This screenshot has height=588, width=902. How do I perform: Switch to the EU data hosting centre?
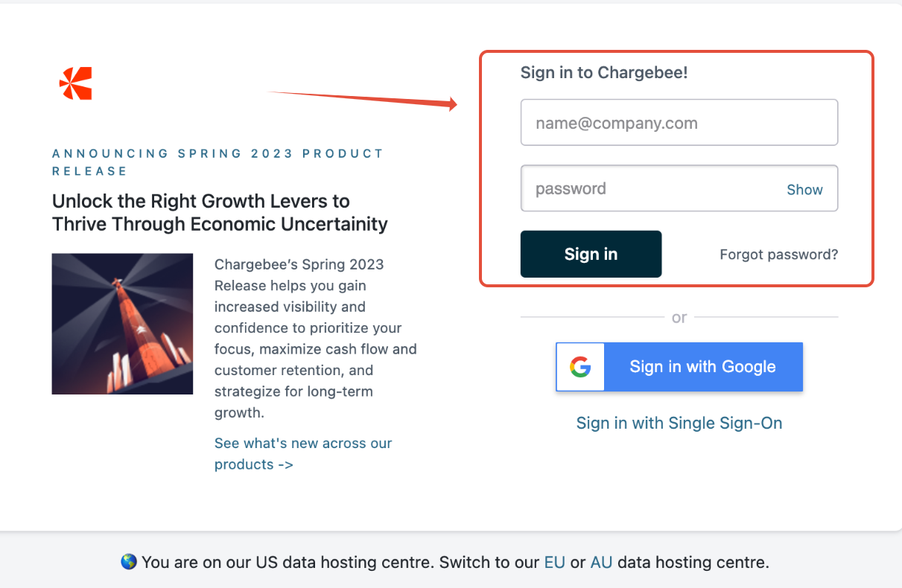point(554,562)
